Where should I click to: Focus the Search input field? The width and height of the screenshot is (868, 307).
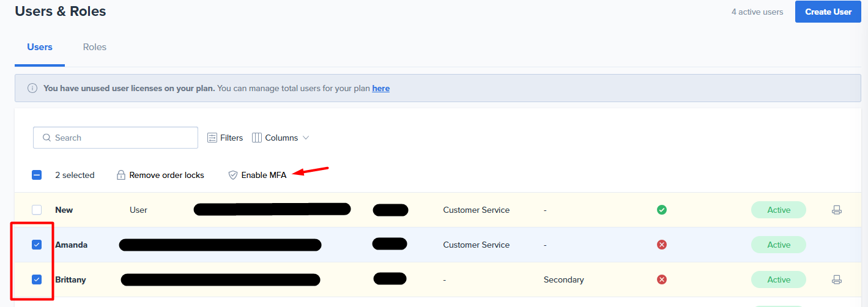click(x=116, y=138)
